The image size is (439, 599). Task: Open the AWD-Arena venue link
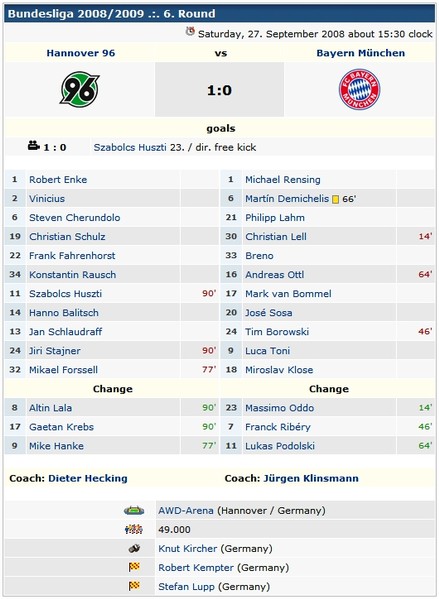(186, 510)
